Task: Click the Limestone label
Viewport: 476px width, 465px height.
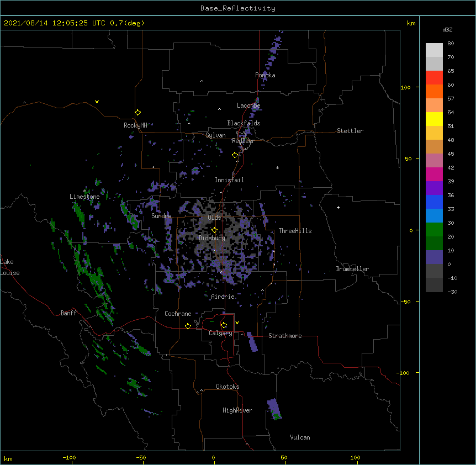Action: coord(84,197)
